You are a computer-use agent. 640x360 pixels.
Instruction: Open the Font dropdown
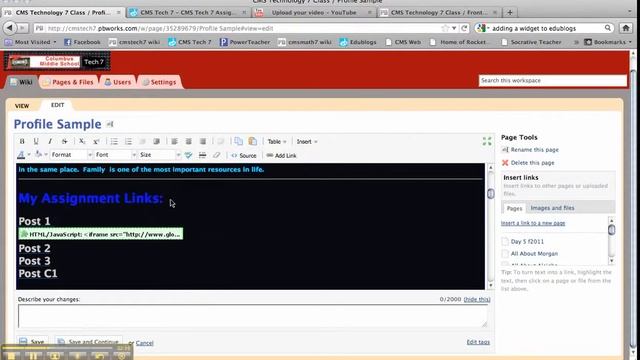(x=116, y=155)
